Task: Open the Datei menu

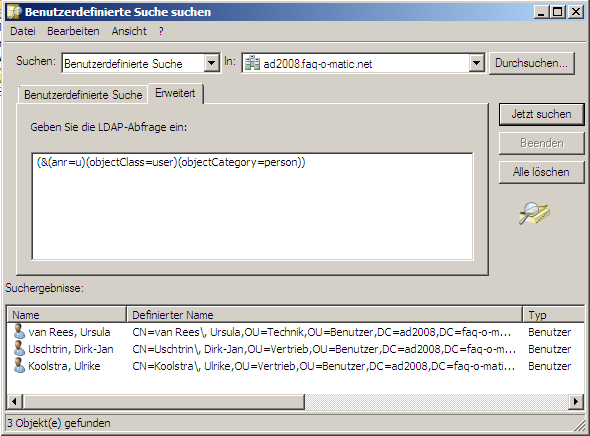Action: point(23,31)
